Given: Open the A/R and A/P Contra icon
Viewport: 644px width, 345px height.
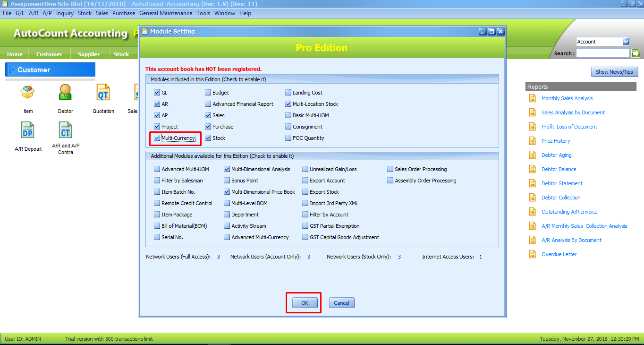Looking at the screenshot, I should [66, 130].
